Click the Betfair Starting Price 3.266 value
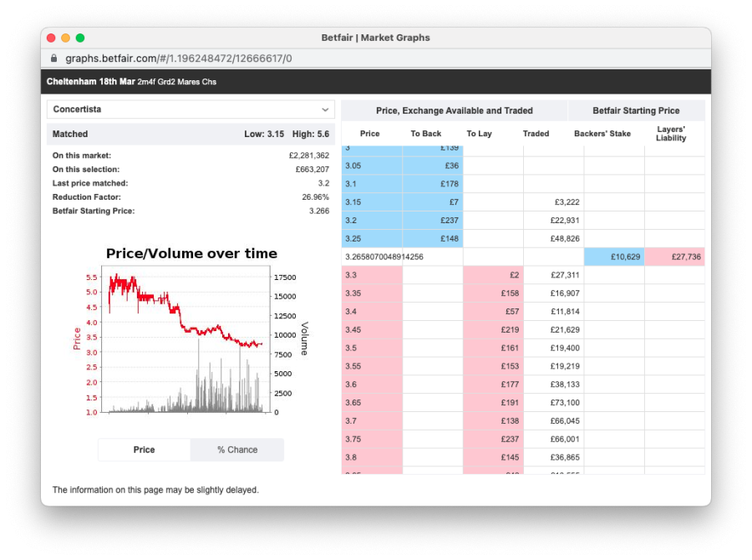The image size is (752, 560). [x=319, y=211]
